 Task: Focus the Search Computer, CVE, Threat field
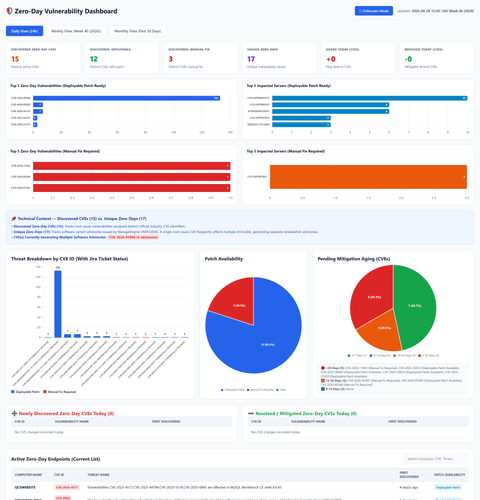436,459
